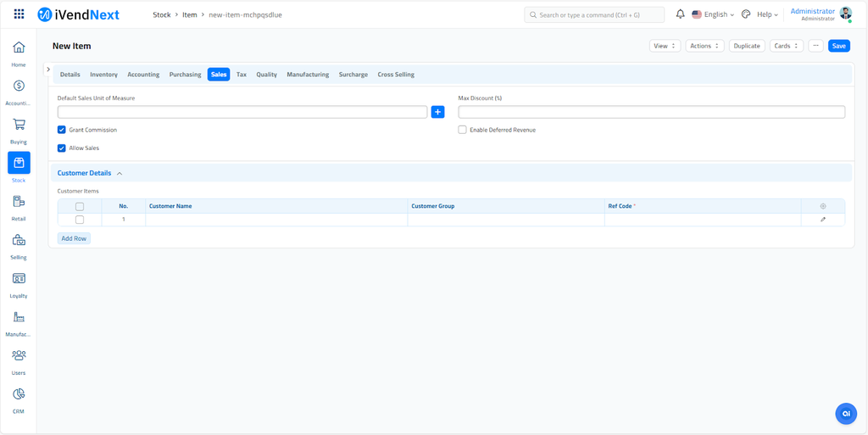The width and height of the screenshot is (868, 435).
Task: Click the Save button
Action: (839, 46)
